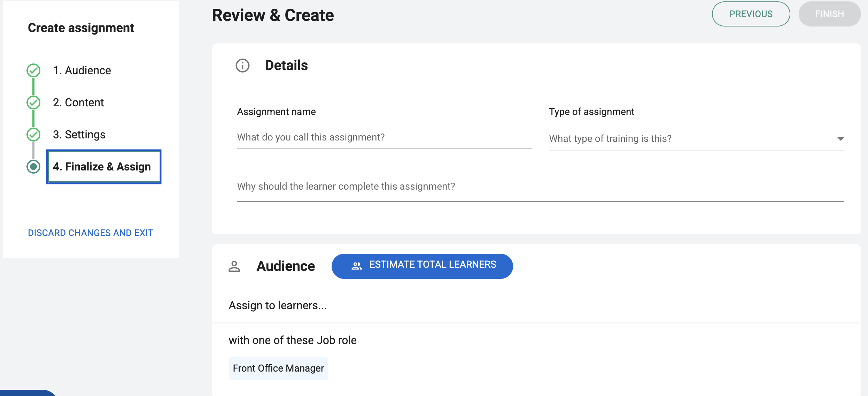The image size is (868, 396).
Task: Click the 'Audience' section heading
Action: [286, 266]
